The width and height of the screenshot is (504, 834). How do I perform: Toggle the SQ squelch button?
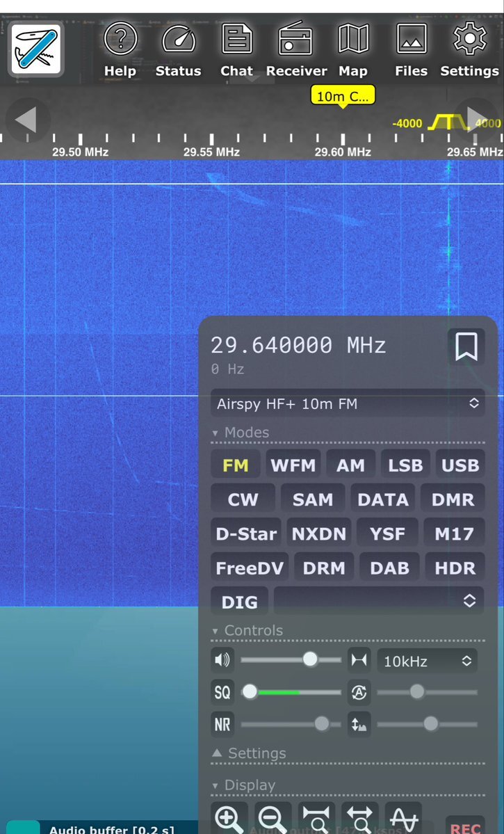pyautogui.click(x=222, y=692)
